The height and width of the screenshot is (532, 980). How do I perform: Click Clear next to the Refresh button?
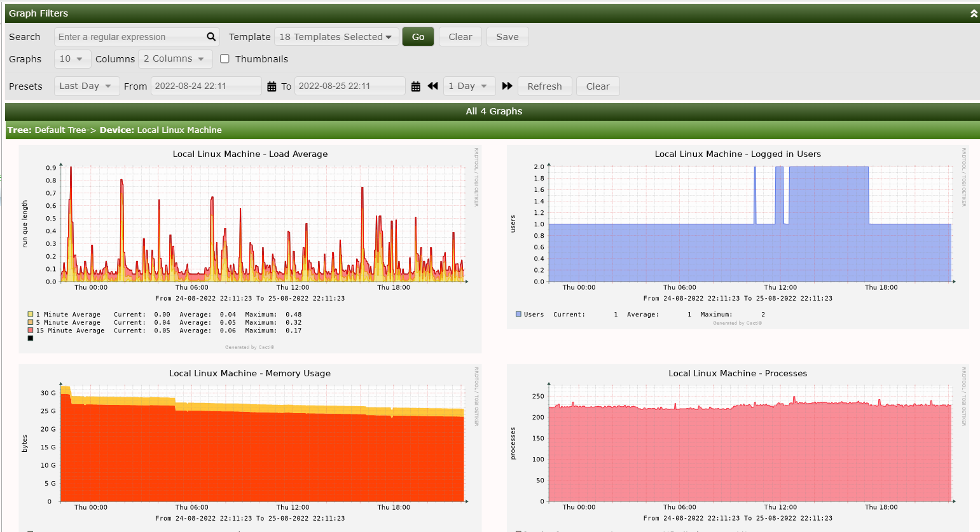(598, 86)
